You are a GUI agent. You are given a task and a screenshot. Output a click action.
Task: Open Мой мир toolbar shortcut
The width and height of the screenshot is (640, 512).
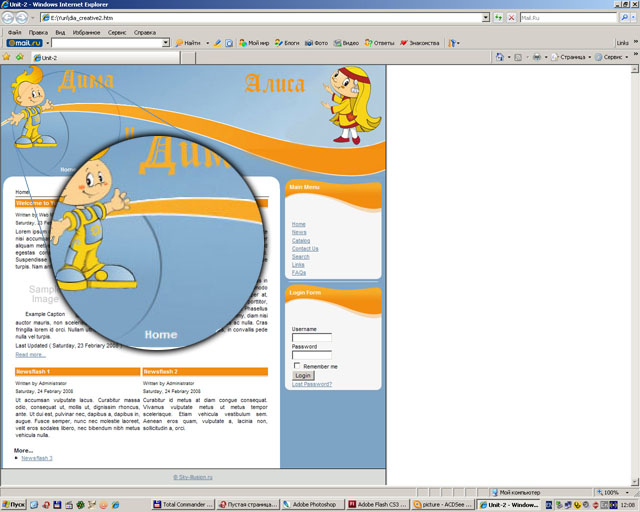pyautogui.click(x=254, y=43)
